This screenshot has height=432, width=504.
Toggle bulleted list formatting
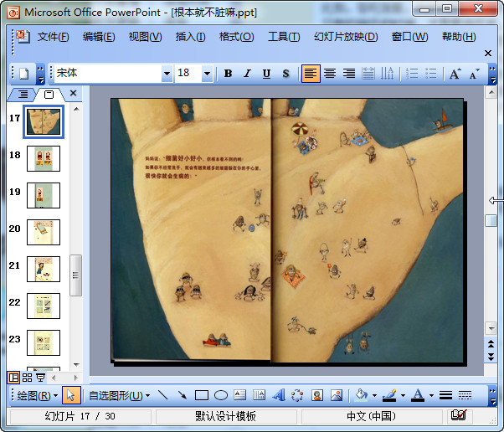point(430,74)
